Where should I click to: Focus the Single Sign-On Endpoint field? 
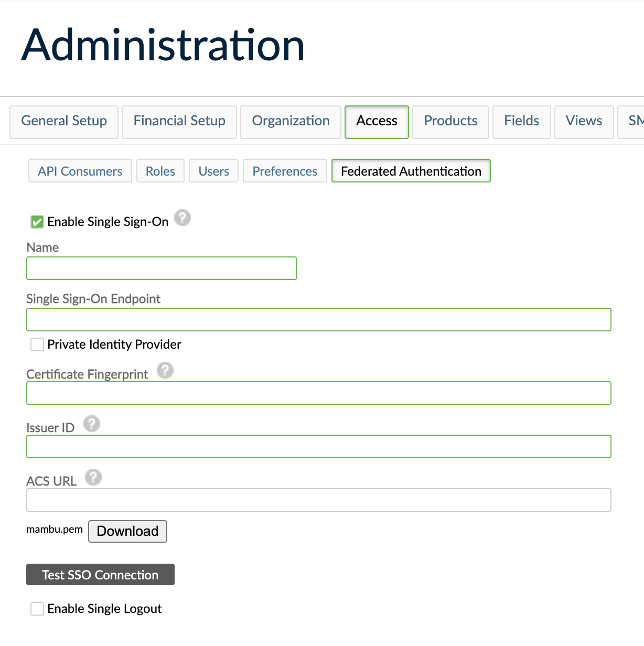click(x=318, y=319)
